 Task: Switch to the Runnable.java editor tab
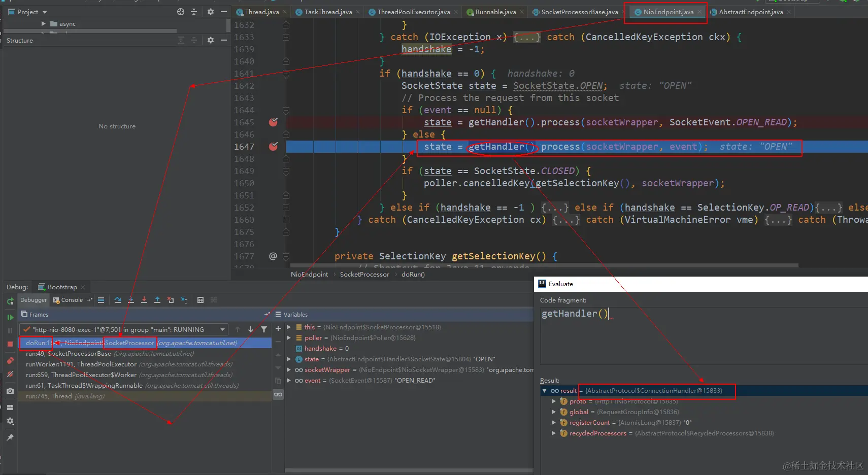point(495,12)
